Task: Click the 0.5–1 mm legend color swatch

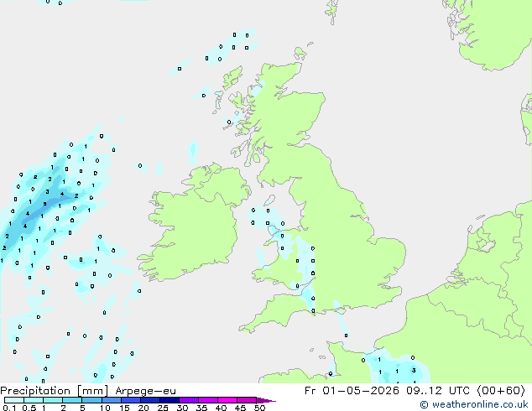Action: coord(34,400)
